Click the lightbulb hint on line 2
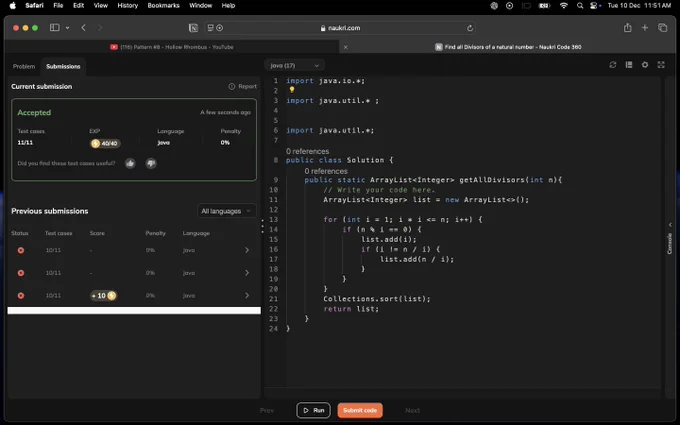680x425 pixels. 292,90
